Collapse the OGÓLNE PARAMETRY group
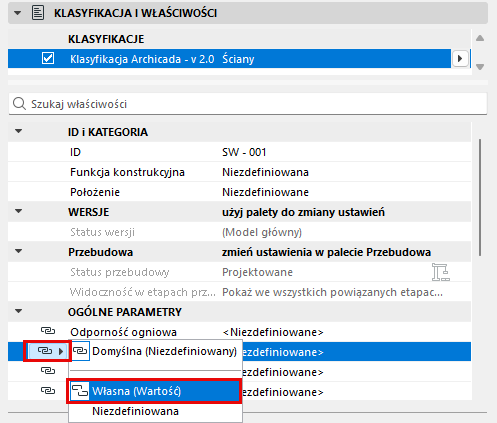The image size is (497, 423). pyautogui.click(x=19, y=311)
